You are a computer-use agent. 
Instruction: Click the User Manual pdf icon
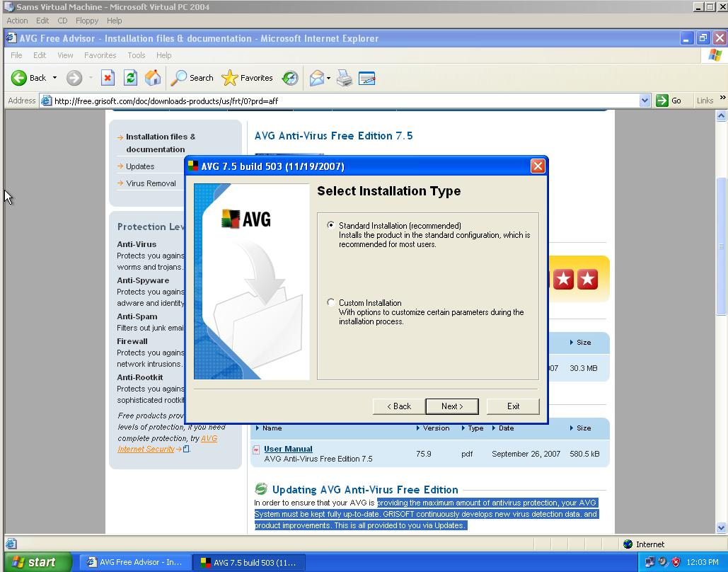point(256,450)
